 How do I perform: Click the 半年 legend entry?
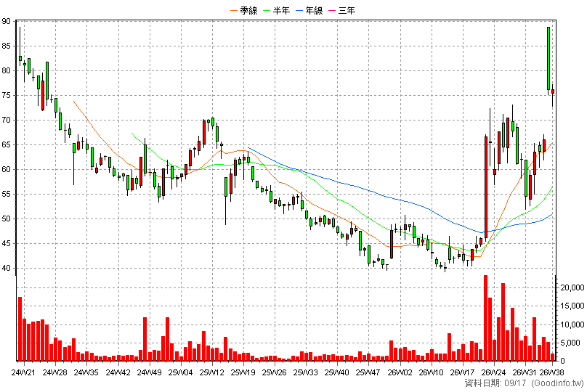[x=277, y=10]
